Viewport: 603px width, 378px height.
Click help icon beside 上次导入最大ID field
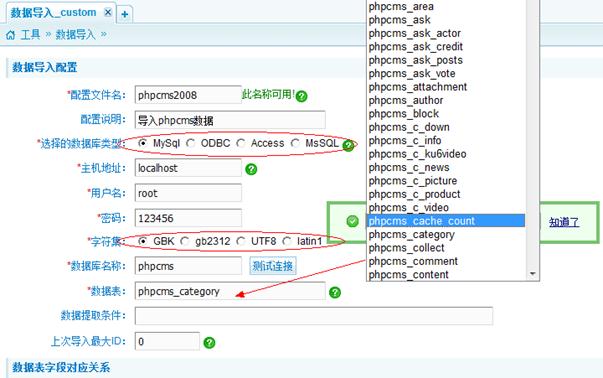coord(209,342)
